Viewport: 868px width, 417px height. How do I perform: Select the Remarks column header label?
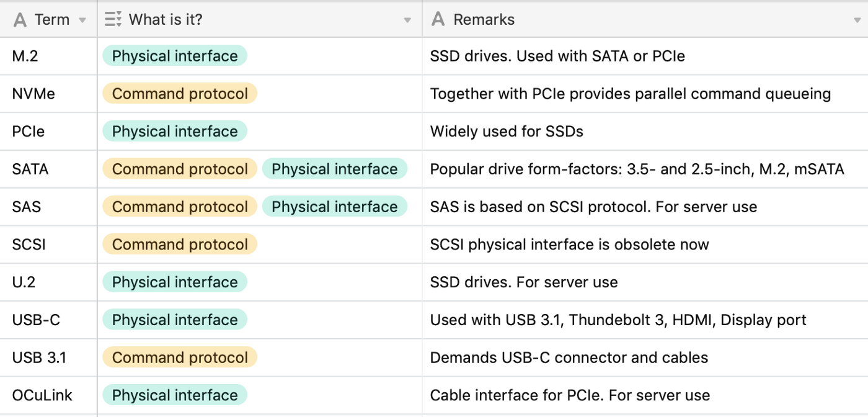pyautogui.click(x=484, y=20)
